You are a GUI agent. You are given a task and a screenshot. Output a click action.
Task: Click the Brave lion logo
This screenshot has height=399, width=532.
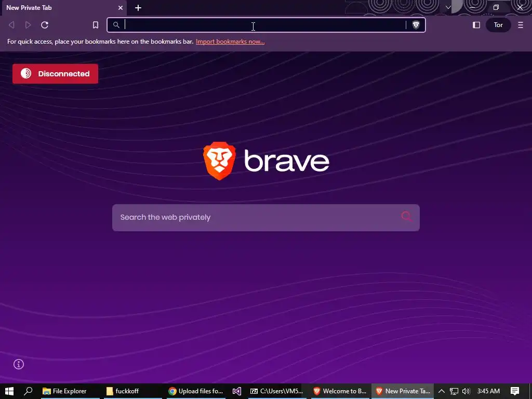click(220, 161)
